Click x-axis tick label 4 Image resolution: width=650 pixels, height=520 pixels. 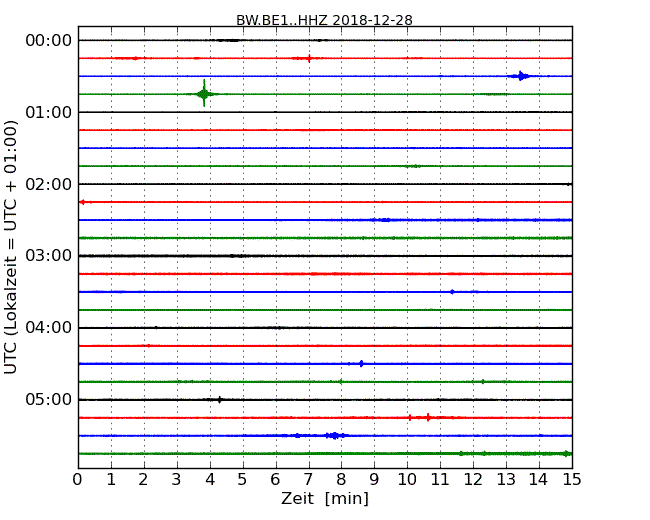pos(210,480)
